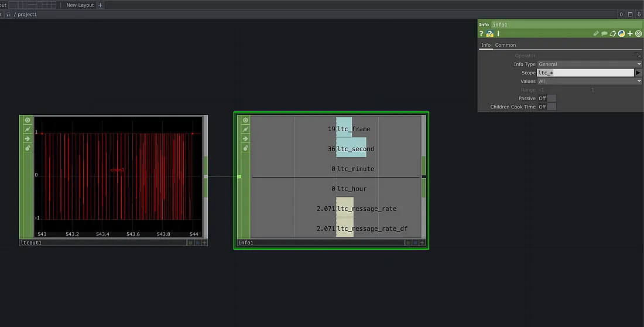The height and width of the screenshot is (327, 644).
Task: Click the New Layout label
Action: point(80,5)
